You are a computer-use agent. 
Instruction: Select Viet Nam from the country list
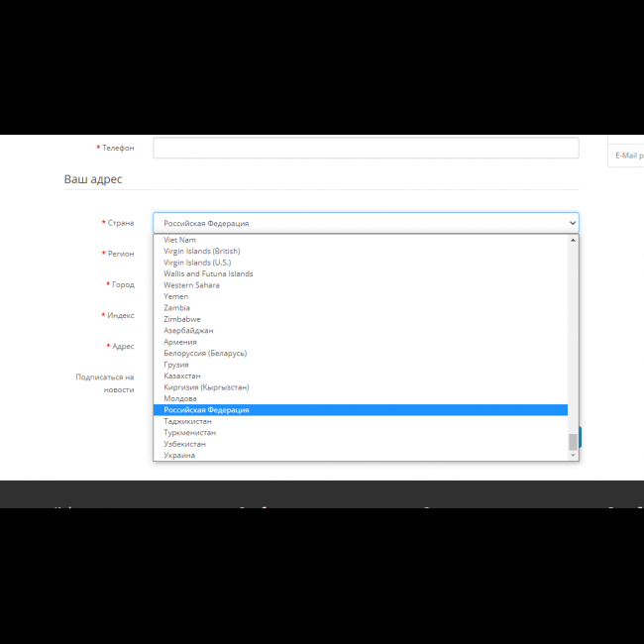[180, 240]
